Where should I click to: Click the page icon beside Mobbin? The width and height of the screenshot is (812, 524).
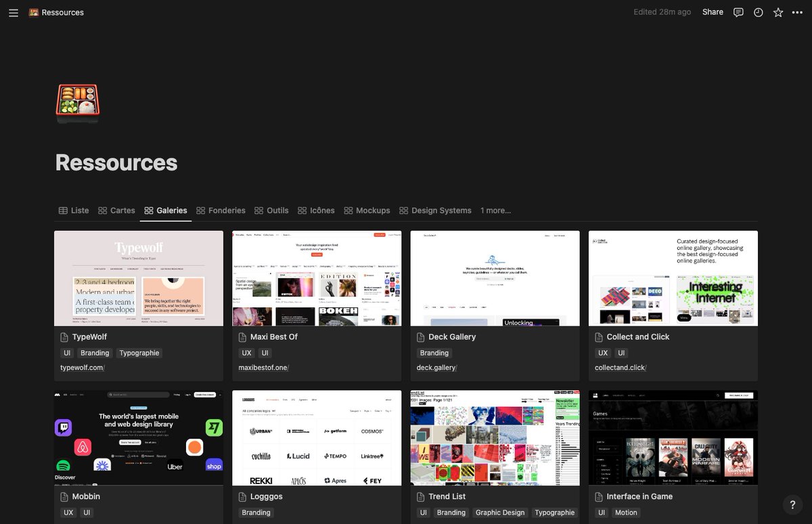tap(64, 496)
